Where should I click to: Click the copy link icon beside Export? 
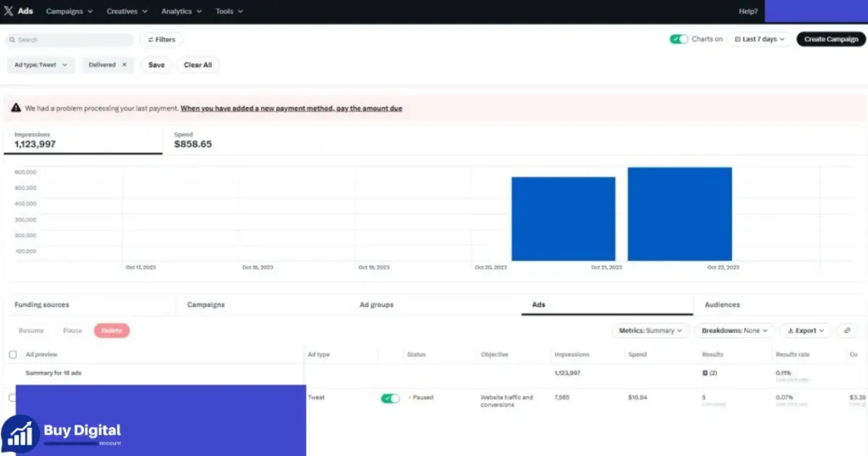(847, 331)
